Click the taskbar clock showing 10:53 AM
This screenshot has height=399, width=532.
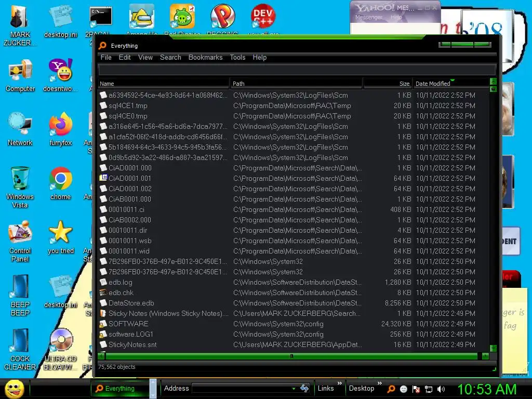(487, 389)
